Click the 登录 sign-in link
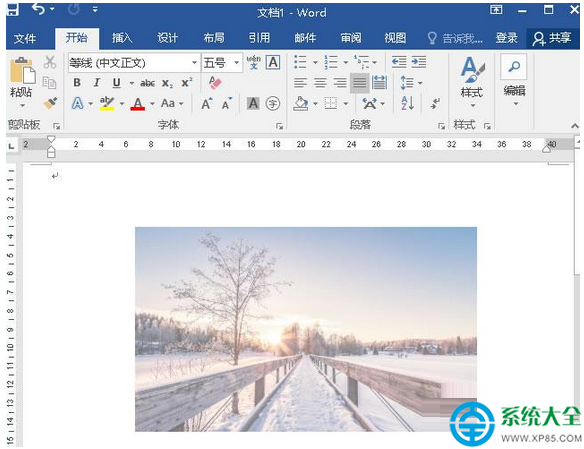Screen dimensions: 584x449 (x=507, y=38)
